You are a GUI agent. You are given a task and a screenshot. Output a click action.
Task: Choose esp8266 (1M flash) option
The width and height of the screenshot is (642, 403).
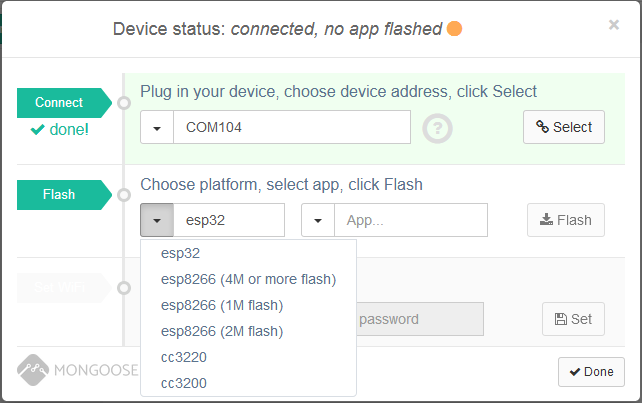coord(221,305)
